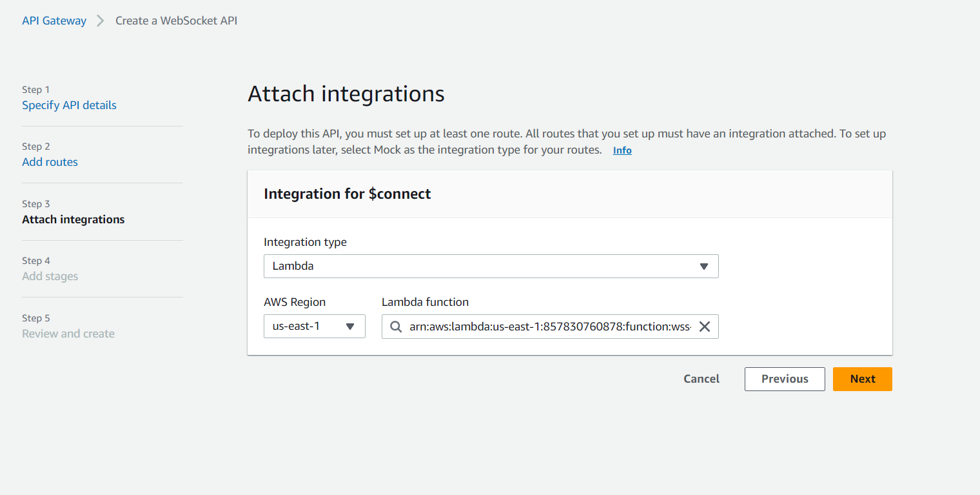Click the Integration type dropdown arrow
This screenshot has width=980, height=495.
click(x=704, y=267)
